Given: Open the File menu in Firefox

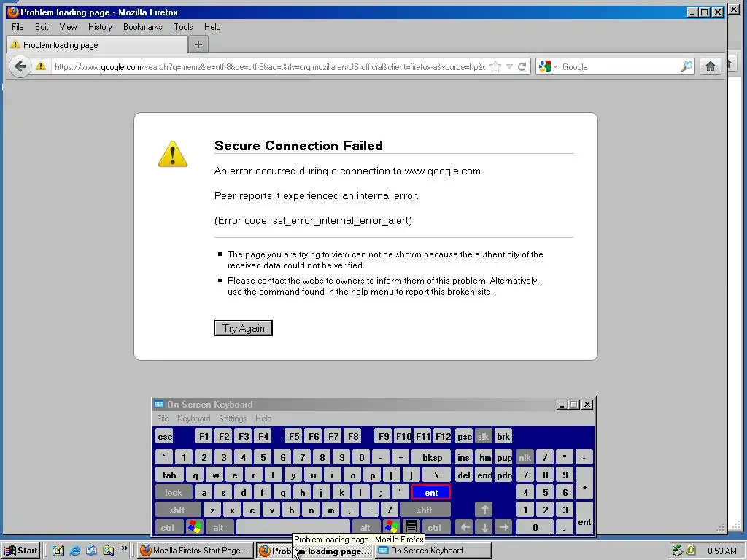Looking at the screenshot, I should pyautogui.click(x=18, y=27).
